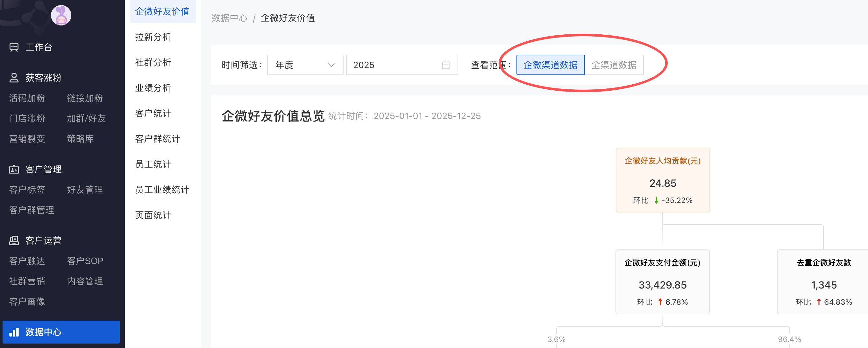
Task: Navigate to 客户SOP sidebar link
Action: (x=85, y=261)
